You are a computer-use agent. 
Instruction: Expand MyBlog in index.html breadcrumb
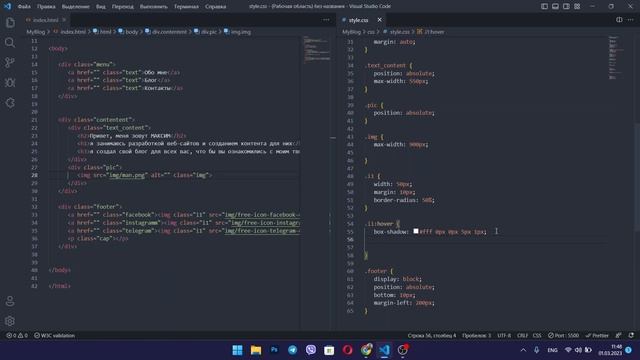click(x=36, y=32)
